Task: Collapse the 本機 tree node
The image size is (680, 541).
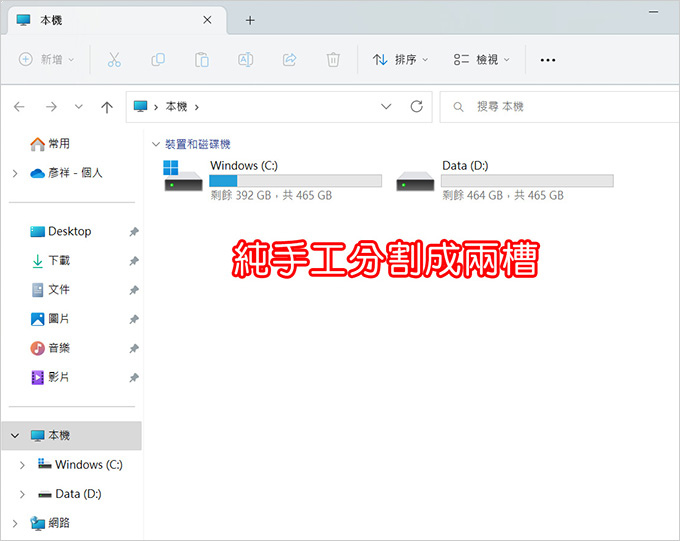Action: click(15, 436)
